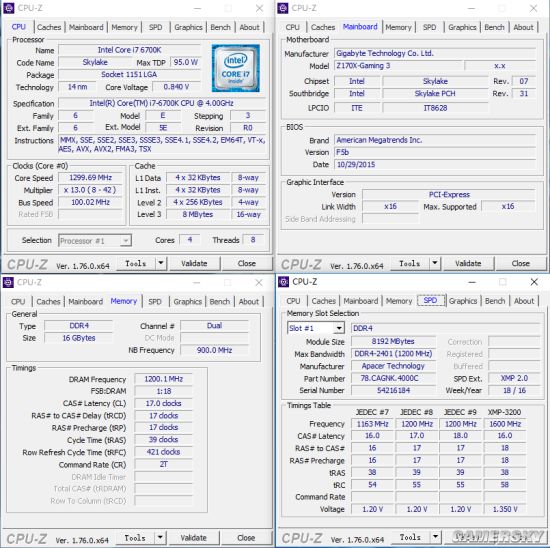Open the Tools dropdown arrow in CPU window

pos(161,263)
